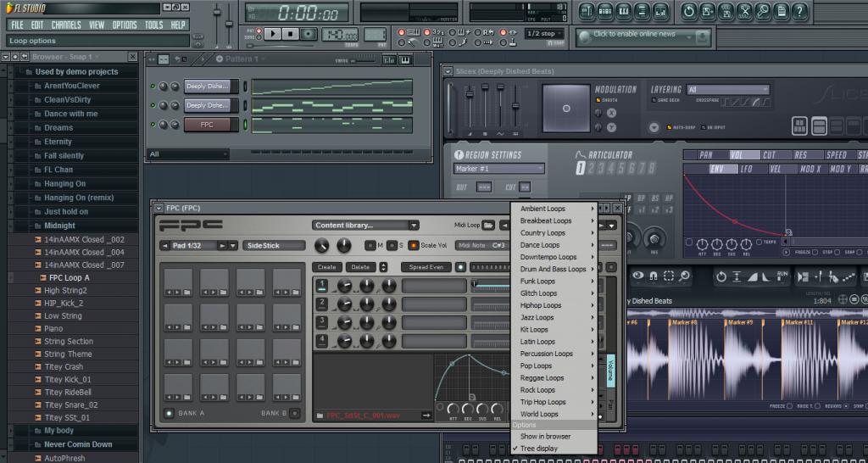The width and height of the screenshot is (868, 463).
Task: Toggle Scale Vol option in FPC
Action: (414, 245)
